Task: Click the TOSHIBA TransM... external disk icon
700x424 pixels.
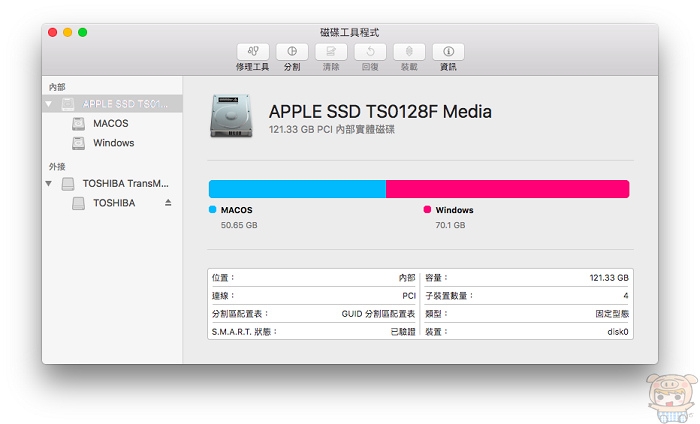Action: 68,184
